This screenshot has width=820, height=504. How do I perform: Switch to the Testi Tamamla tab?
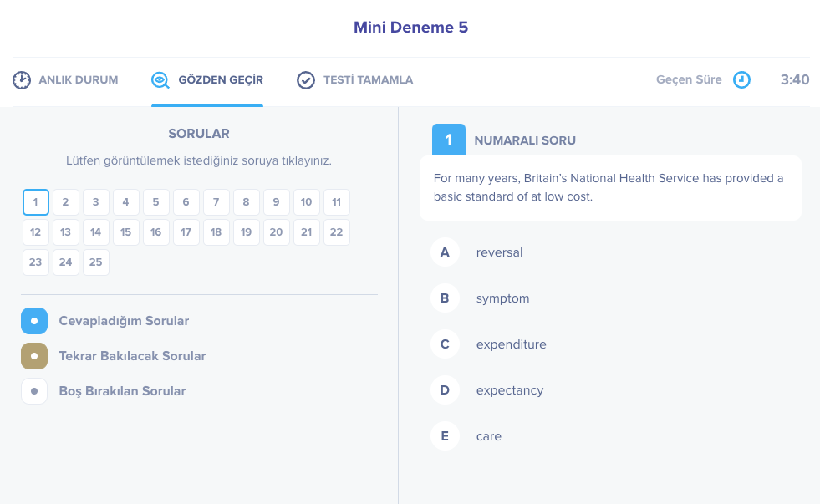(x=368, y=80)
